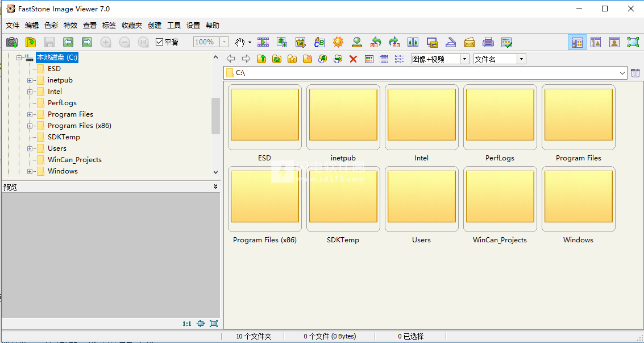The height and width of the screenshot is (343, 644).
Task: Refresh the current folder
Action: click(x=277, y=59)
